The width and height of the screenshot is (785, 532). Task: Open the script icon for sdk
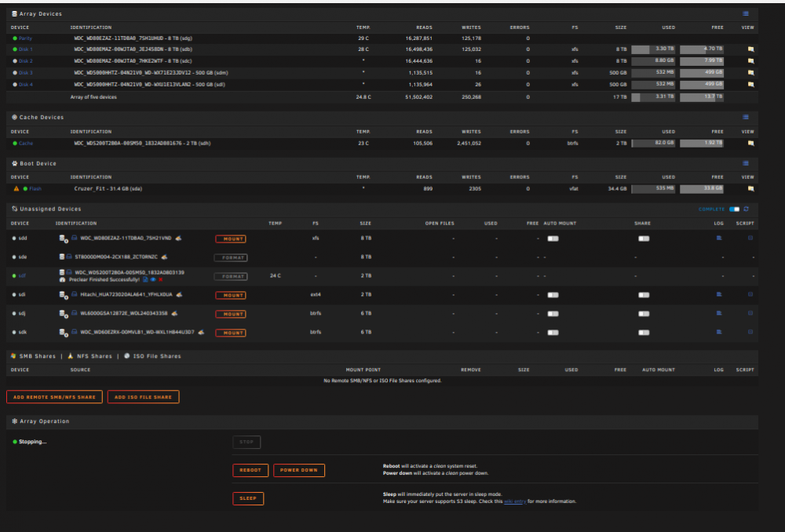(x=750, y=332)
